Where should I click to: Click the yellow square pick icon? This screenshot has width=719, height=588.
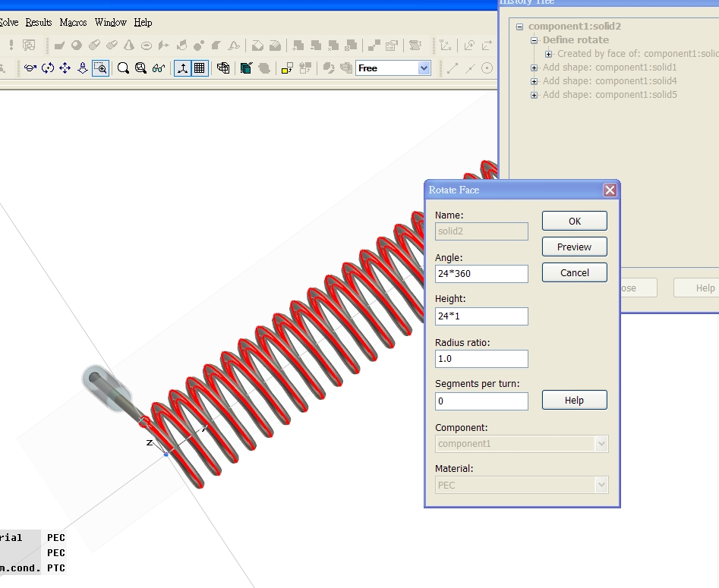point(287,68)
